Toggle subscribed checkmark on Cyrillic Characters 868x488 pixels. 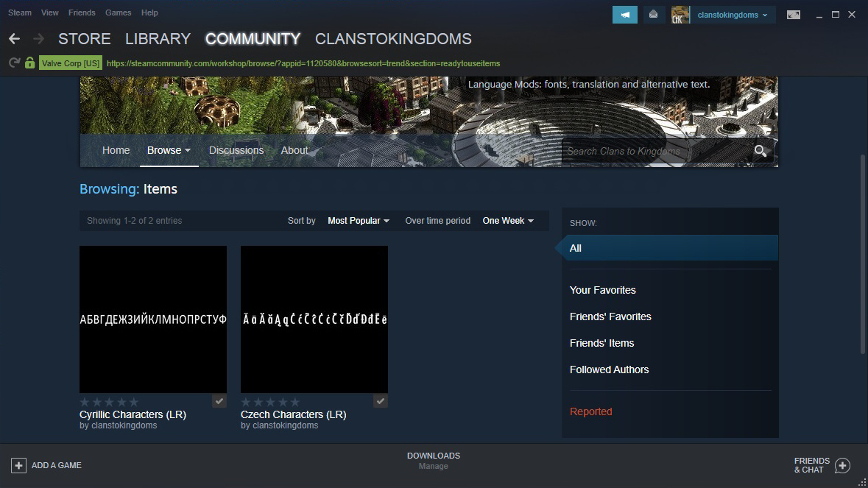tap(219, 401)
